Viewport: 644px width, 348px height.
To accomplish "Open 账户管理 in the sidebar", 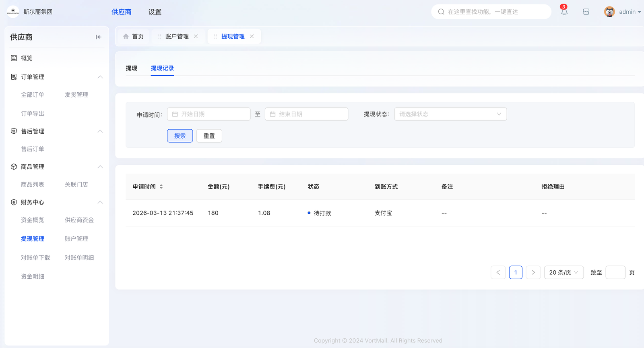I will tap(76, 239).
